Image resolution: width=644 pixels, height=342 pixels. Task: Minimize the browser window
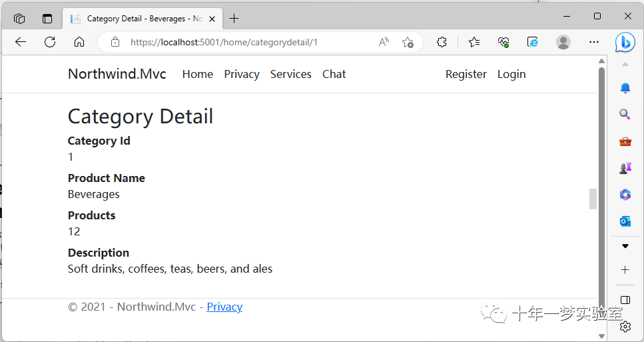[x=567, y=17]
